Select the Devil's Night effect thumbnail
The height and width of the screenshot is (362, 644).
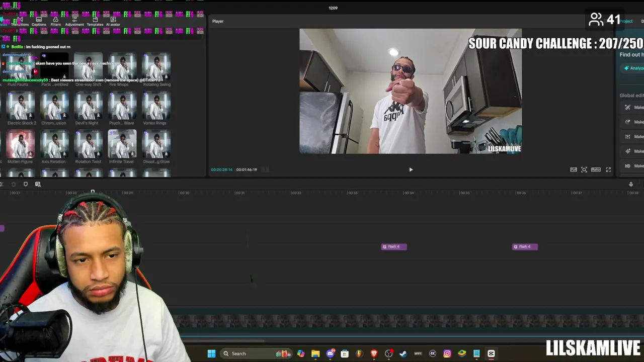[x=88, y=106]
